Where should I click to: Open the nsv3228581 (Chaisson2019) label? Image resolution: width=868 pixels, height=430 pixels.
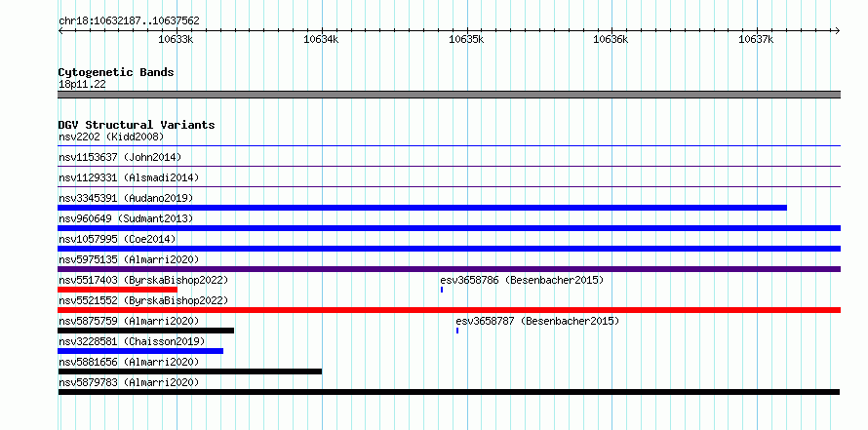click(132, 341)
